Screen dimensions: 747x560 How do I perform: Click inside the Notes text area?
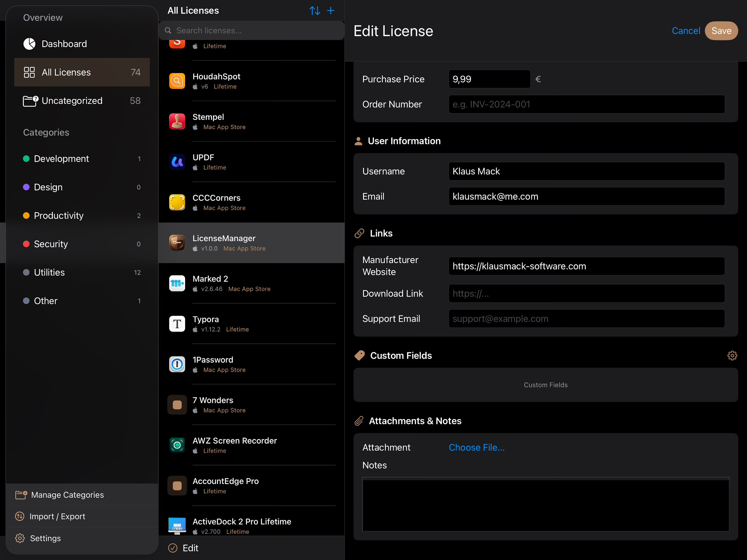546,504
